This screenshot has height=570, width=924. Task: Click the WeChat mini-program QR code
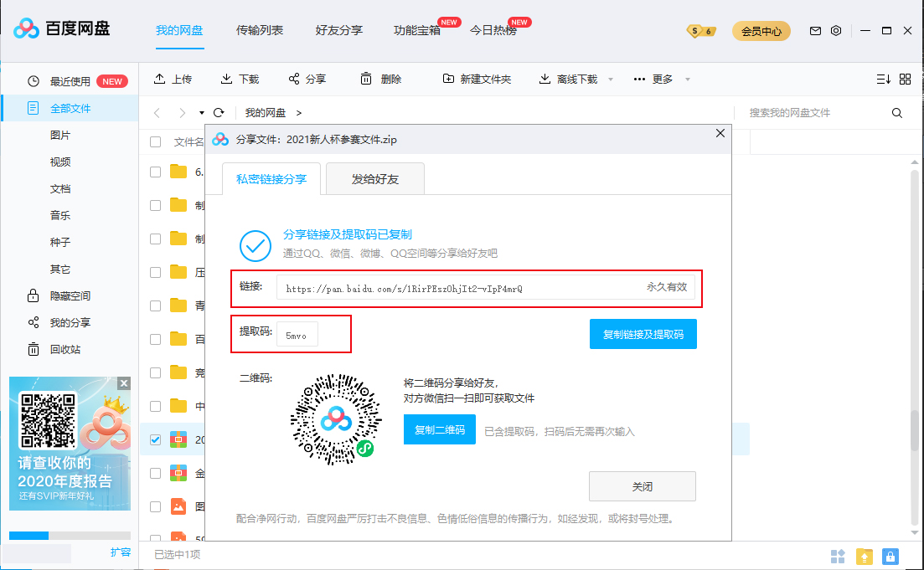click(x=336, y=419)
